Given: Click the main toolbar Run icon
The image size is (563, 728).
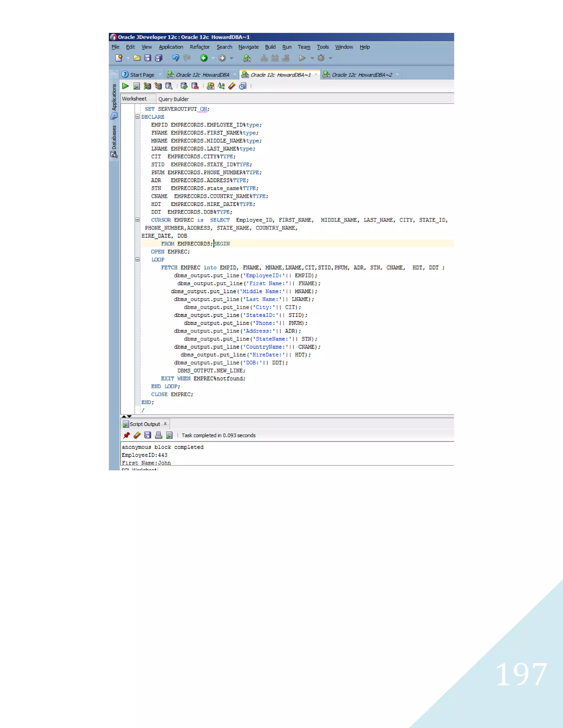Looking at the screenshot, I should pyautogui.click(x=302, y=58).
